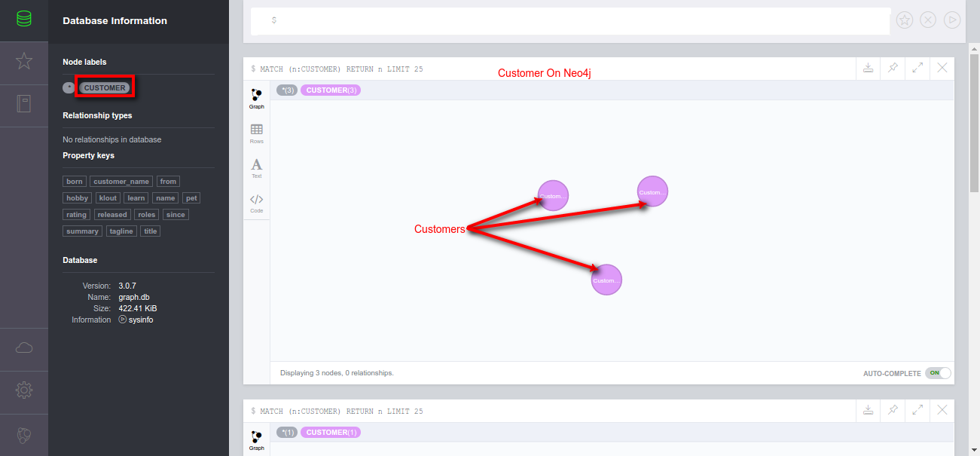This screenshot has height=456, width=980.
Task: Select the rating property key
Action: [77, 215]
